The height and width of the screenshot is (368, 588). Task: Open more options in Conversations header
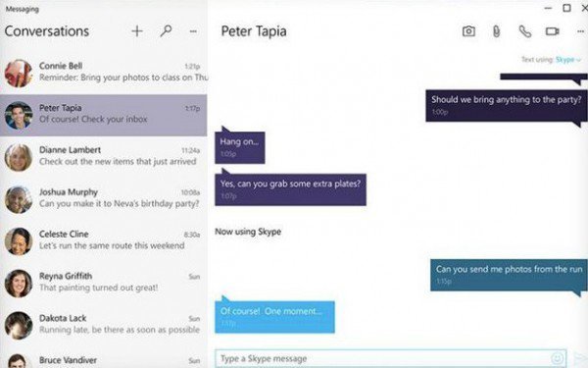point(193,31)
